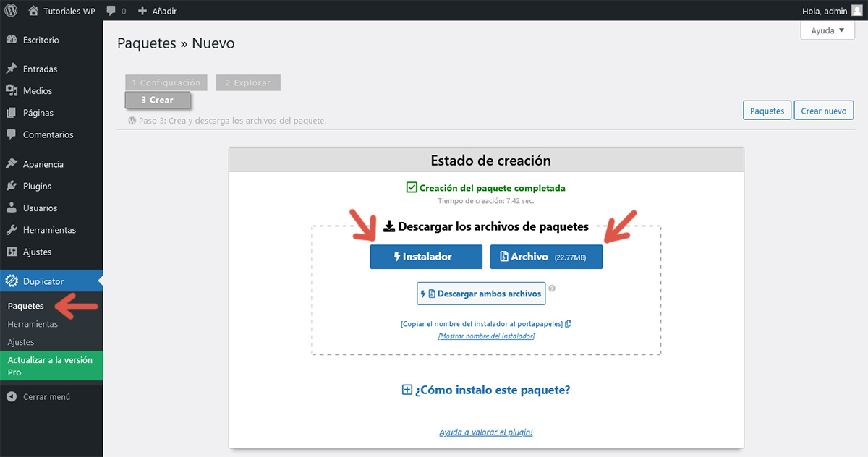Open the Duplicator menu item
The image size is (868, 457).
(51, 281)
